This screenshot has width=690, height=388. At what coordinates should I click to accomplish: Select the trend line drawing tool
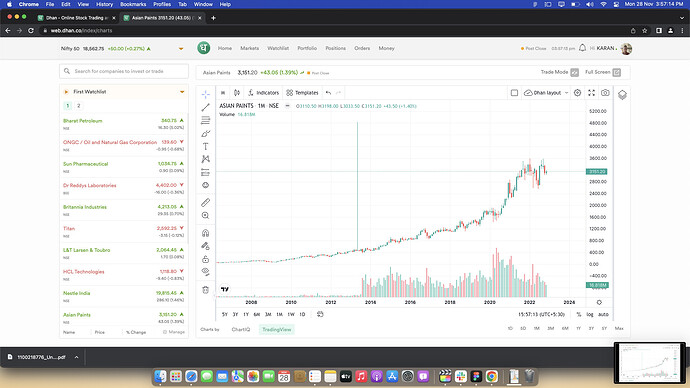tap(206, 107)
